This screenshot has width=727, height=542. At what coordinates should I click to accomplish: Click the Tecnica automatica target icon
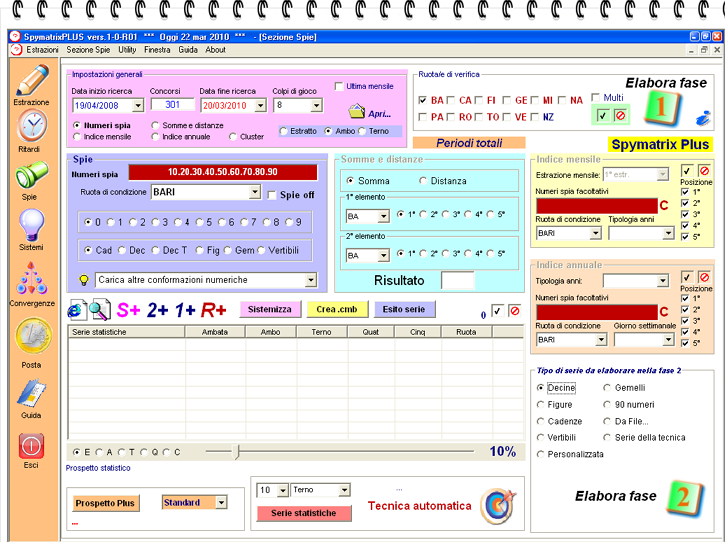[498, 506]
